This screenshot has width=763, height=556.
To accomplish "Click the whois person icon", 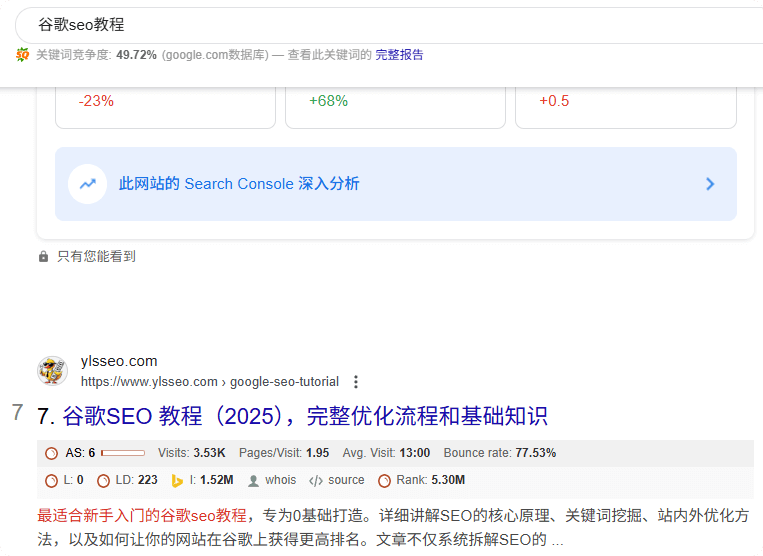I will (254, 481).
